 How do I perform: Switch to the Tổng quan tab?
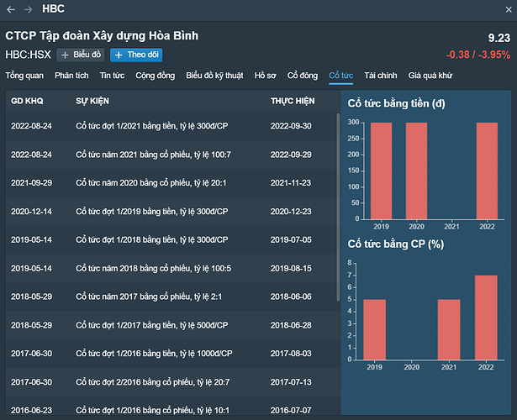(24, 76)
